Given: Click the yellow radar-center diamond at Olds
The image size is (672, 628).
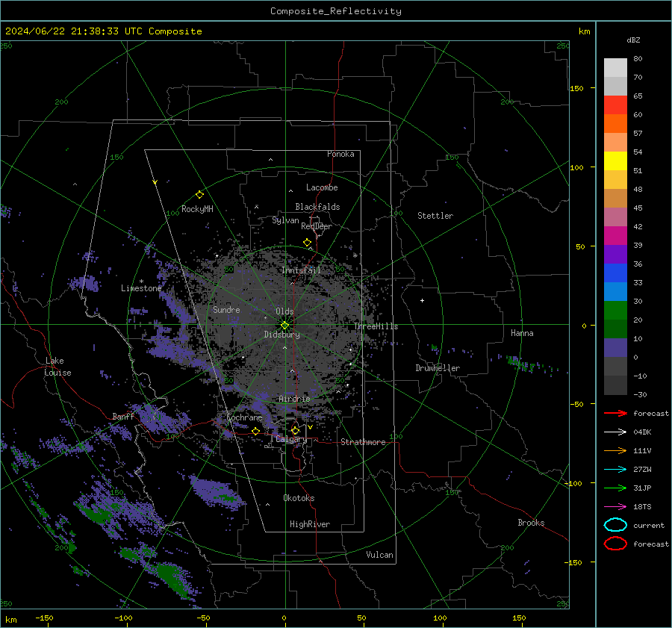Looking at the screenshot, I should pyautogui.click(x=284, y=326).
